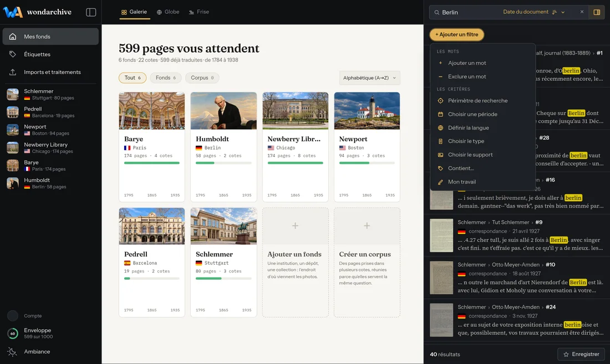Switch to the Globe tab
The width and height of the screenshot is (610, 364).
168,12
